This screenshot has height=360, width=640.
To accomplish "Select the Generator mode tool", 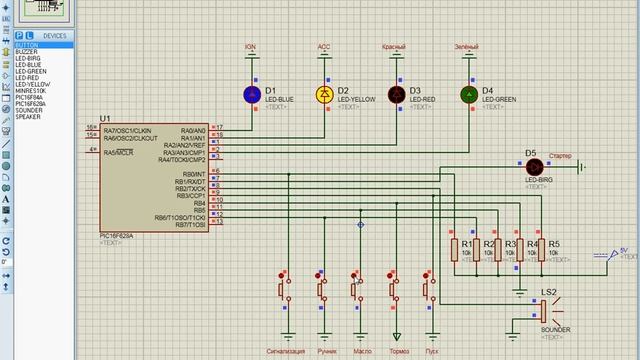I will pos(6,109).
